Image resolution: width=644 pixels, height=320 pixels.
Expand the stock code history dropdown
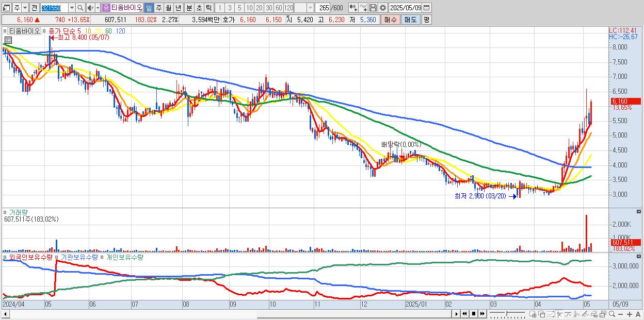coord(72,8)
